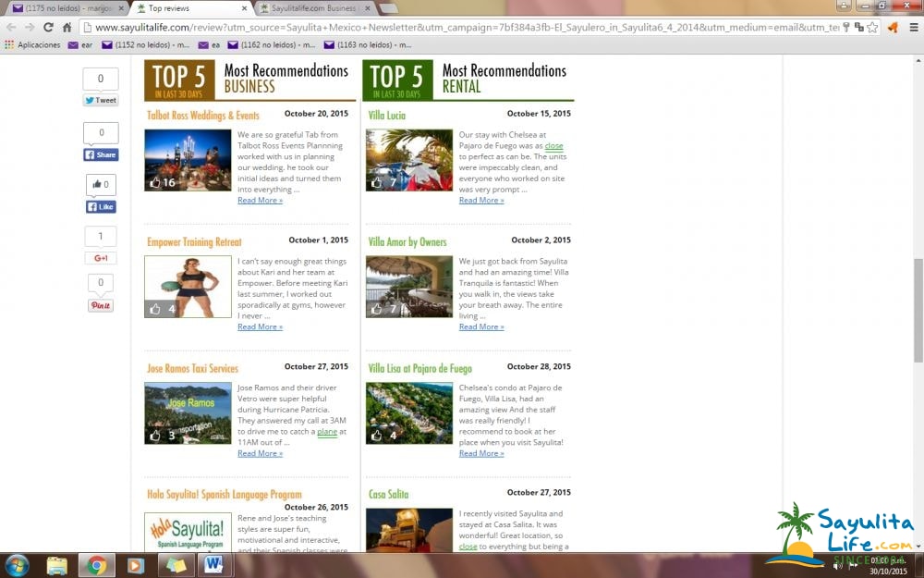Click the address bar URL field

pyautogui.click(x=466, y=27)
